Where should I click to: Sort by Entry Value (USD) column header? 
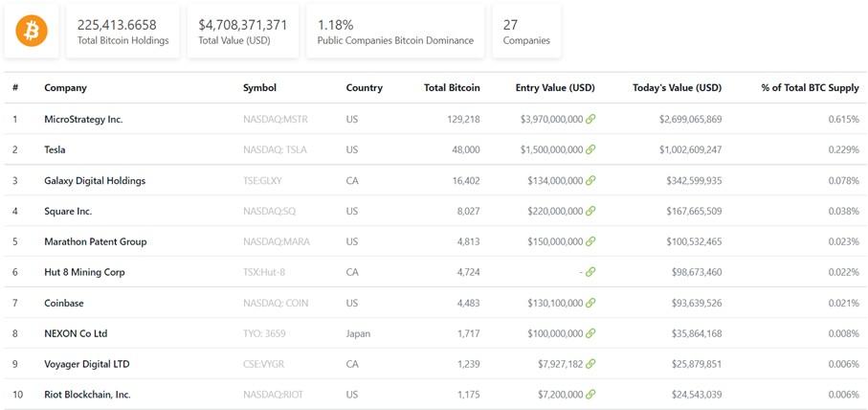coord(555,87)
